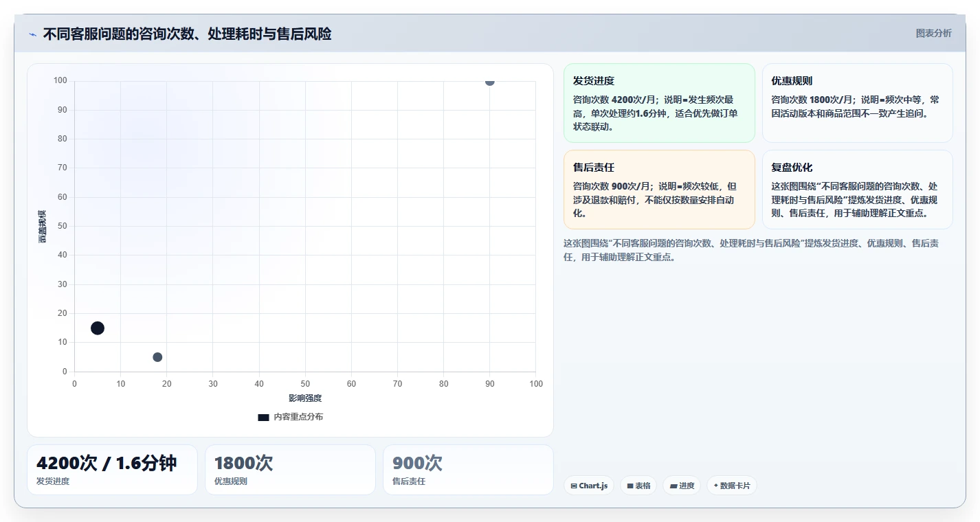Image resolution: width=980 pixels, height=522 pixels.
Task: Open the 售后责任 info card
Action: pos(659,190)
